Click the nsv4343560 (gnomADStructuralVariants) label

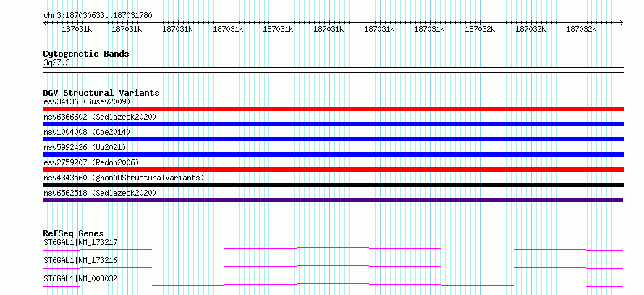[x=124, y=178]
